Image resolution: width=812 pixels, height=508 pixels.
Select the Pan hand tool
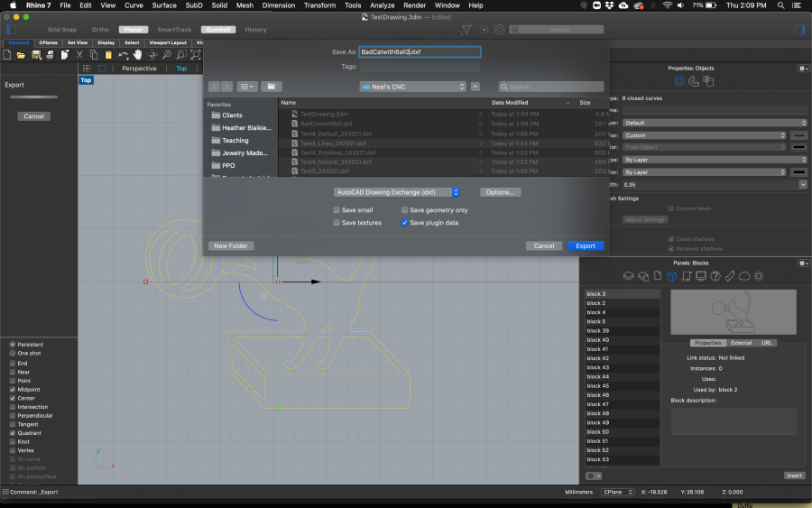(x=137, y=54)
